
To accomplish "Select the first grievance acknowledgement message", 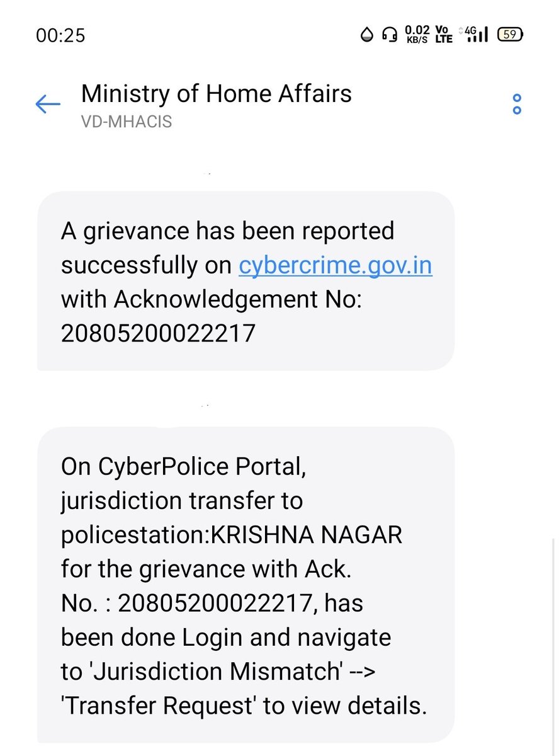I will [246, 281].
